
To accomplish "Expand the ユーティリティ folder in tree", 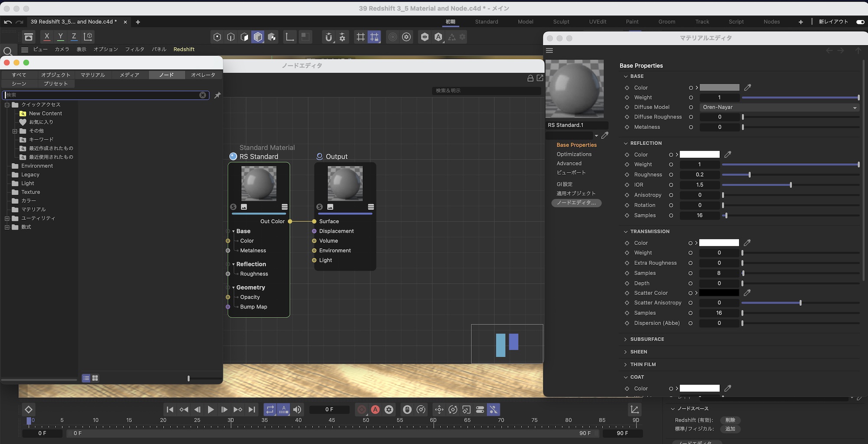I will tap(7, 219).
